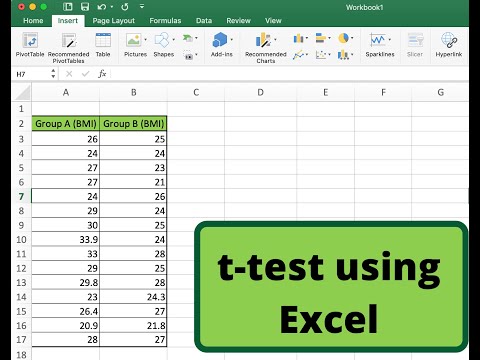Insert a bar chart
This screenshot has width=480, height=360.
320,38
